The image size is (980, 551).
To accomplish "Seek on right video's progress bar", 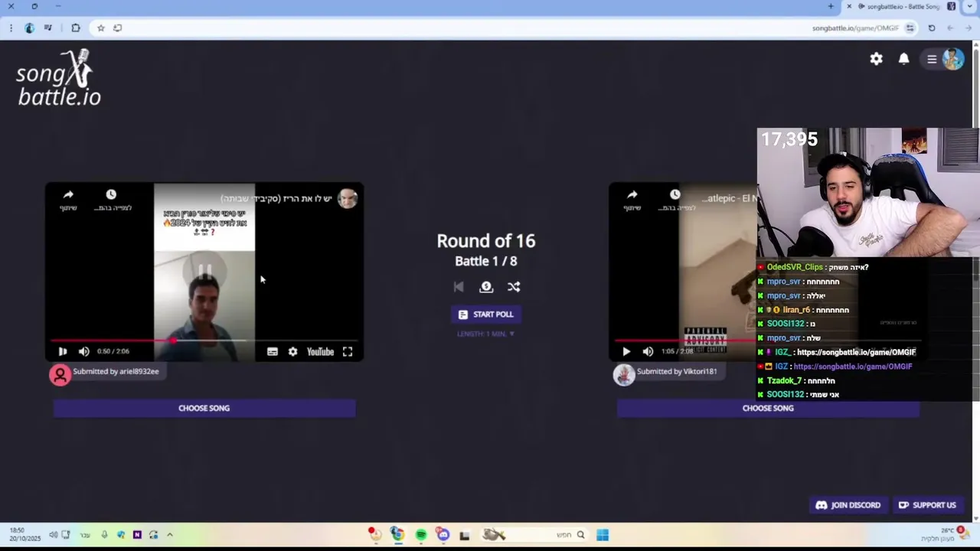I will [685, 341].
